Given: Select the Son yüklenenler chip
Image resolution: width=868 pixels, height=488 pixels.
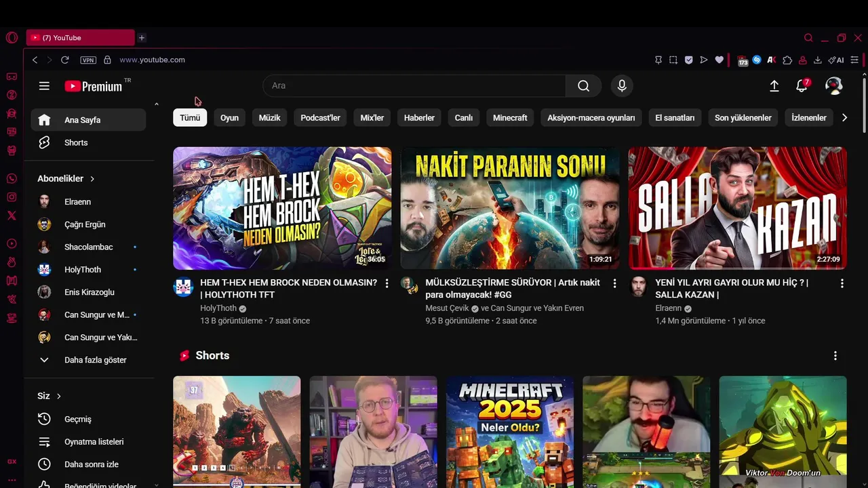Looking at the screenshot, I should (743, 118).
